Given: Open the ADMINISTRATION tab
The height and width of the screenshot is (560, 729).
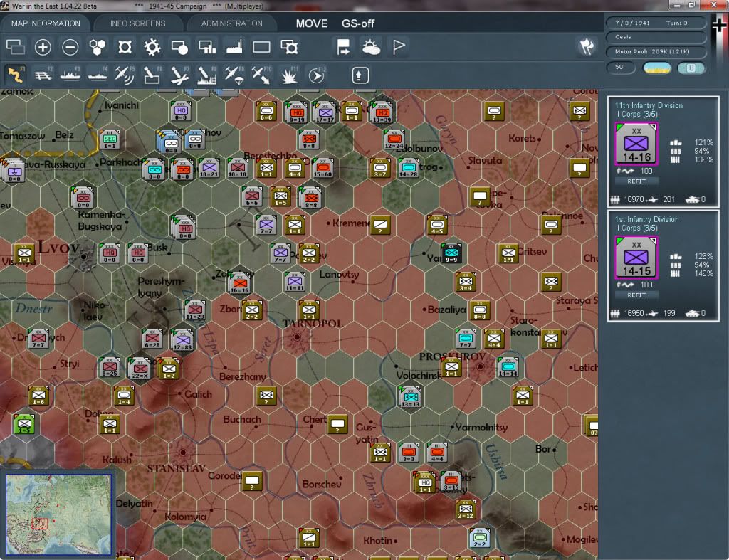Looking at the screenshot, I should pyautogui.click(x=231, y=23).
